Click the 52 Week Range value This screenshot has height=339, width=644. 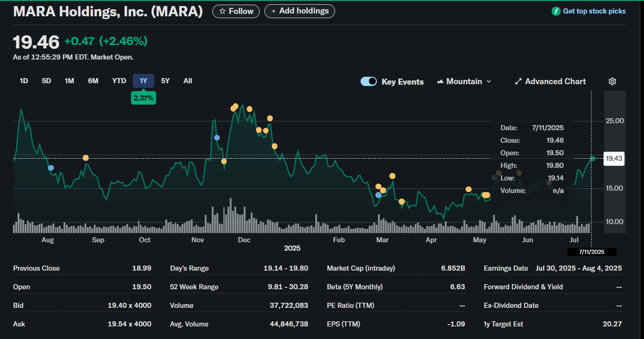click(x=288, y=287)
